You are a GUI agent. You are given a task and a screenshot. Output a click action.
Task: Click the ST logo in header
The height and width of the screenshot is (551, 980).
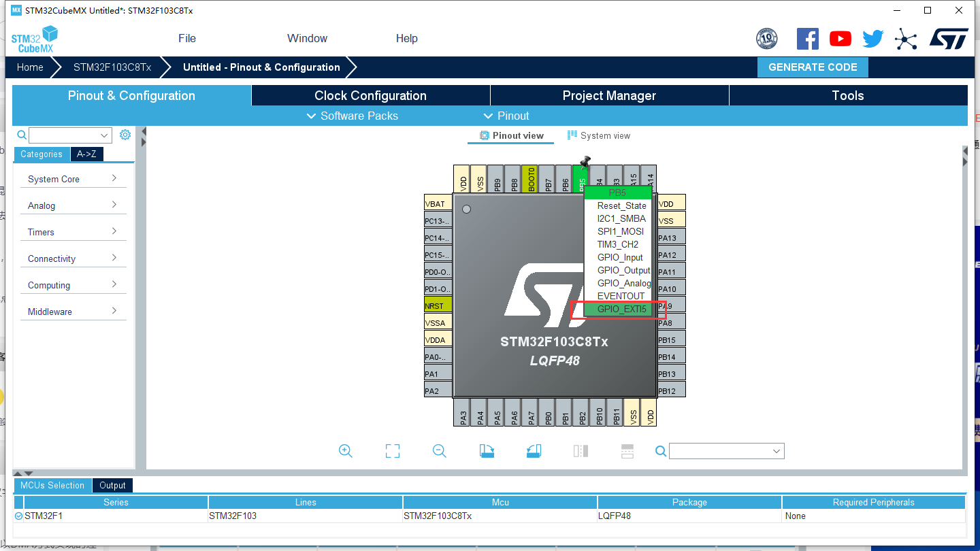coord(949,39)
